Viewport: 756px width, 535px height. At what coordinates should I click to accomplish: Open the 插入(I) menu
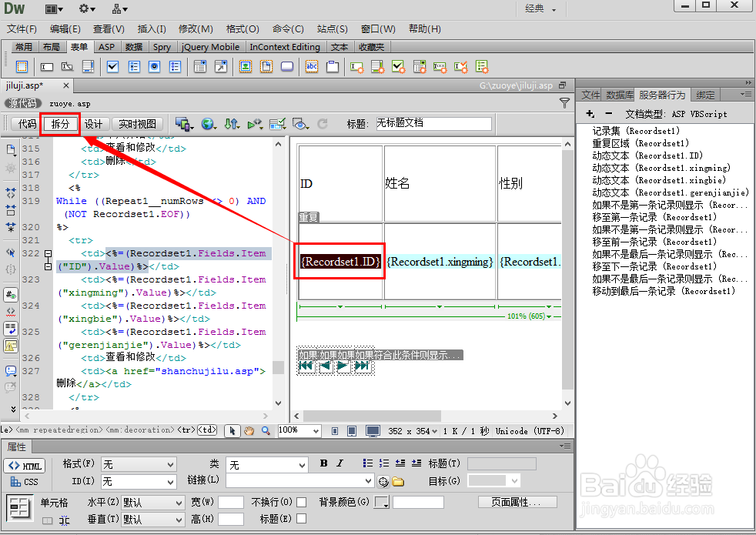pos(152,29)
